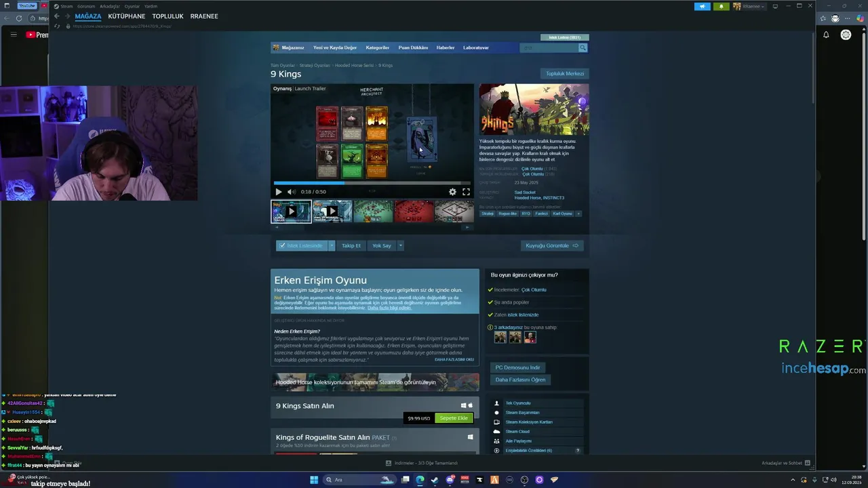Seek along the trailer progress bar
The height and width of the screenshot is (488, 868).
(372, 183)
